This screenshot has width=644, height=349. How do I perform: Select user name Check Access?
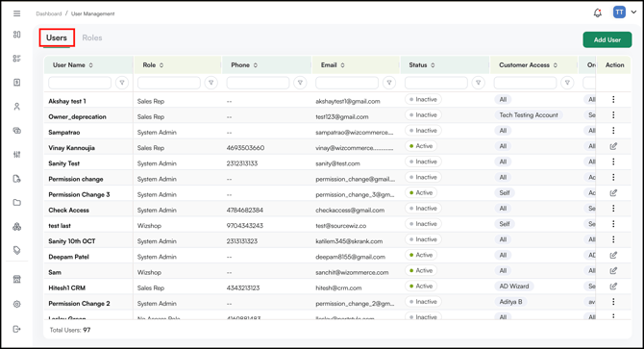(68, 211)
